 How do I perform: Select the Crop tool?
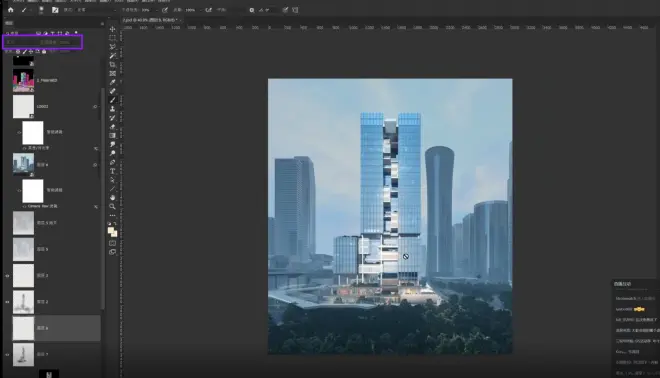pos(112,64)
